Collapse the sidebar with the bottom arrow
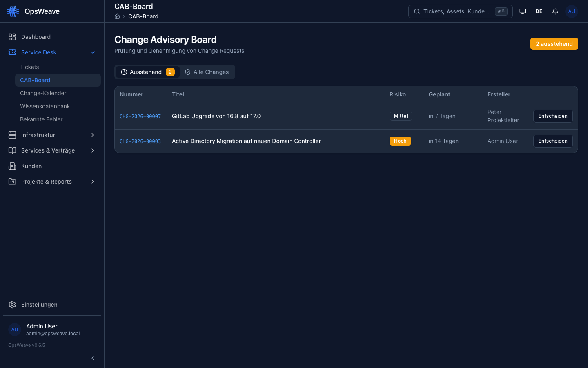 click(93, 358)
